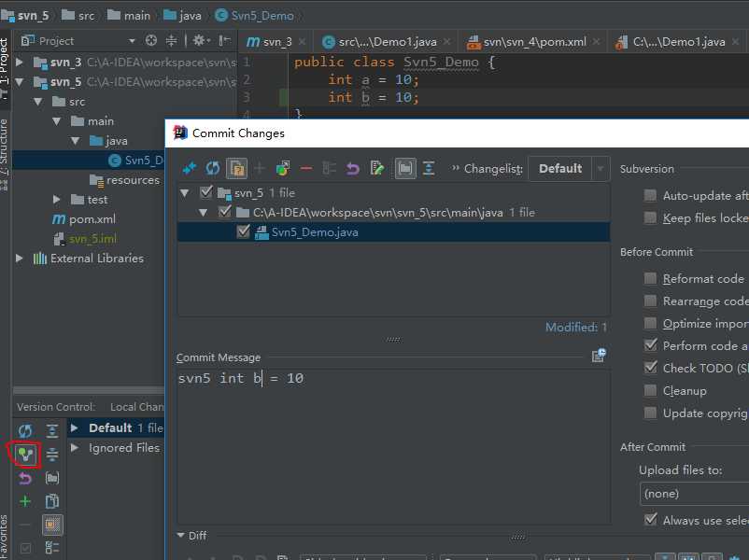Click more toolbar actions chevron before Changelist
Screen dimensions: 749x560
(x=455, y=168)
